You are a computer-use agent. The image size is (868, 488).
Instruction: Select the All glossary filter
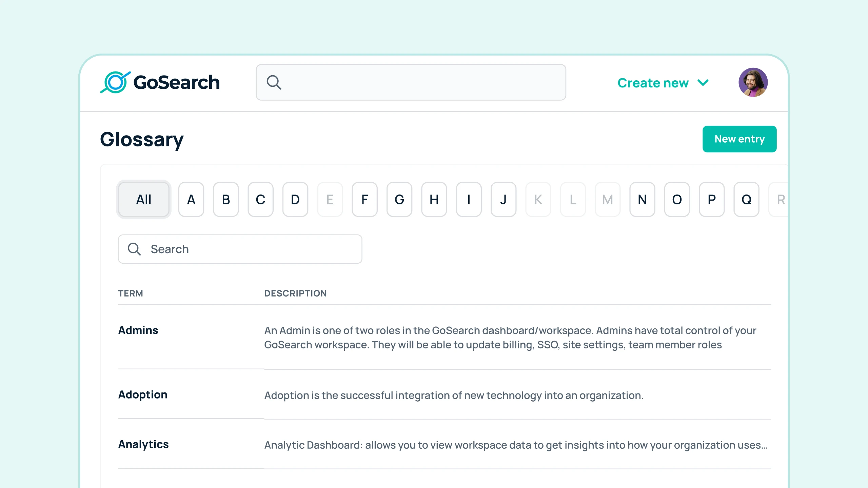(143, 200)
